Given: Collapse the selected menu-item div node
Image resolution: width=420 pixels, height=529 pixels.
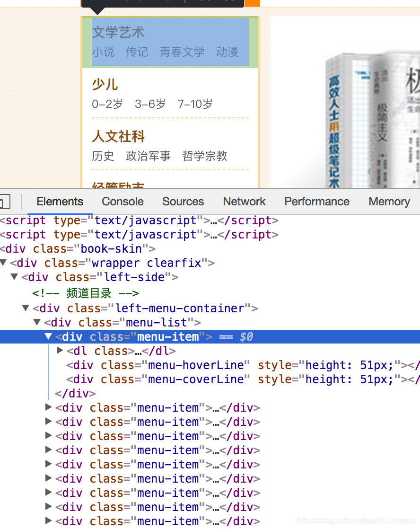Looking at the screenshot, I should pyautogui.click(x=48, y=336).
